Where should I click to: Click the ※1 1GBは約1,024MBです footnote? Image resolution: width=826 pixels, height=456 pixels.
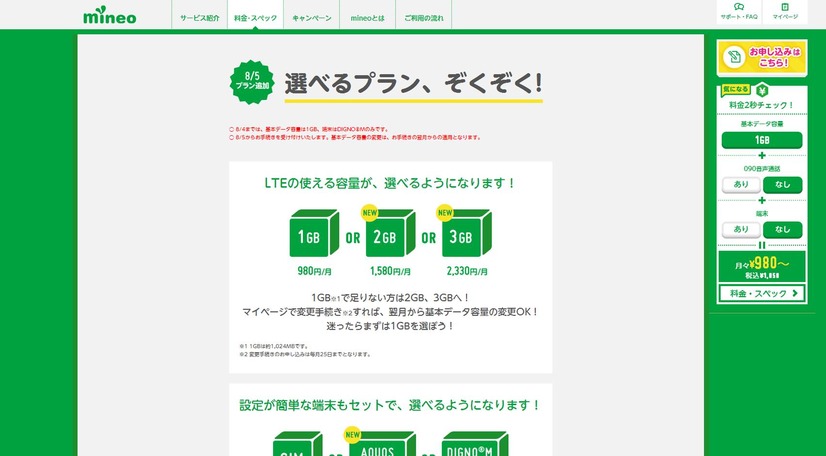(x=274, y=346)
